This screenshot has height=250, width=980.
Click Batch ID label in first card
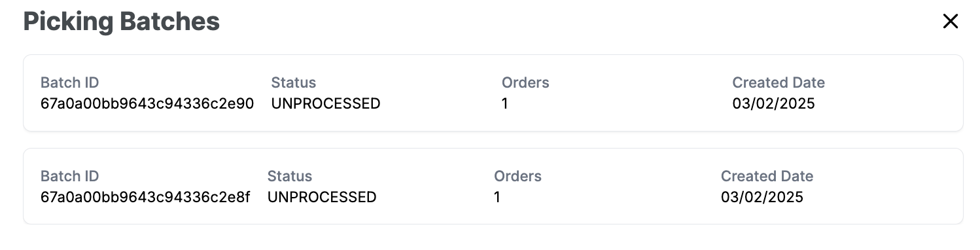70,83
